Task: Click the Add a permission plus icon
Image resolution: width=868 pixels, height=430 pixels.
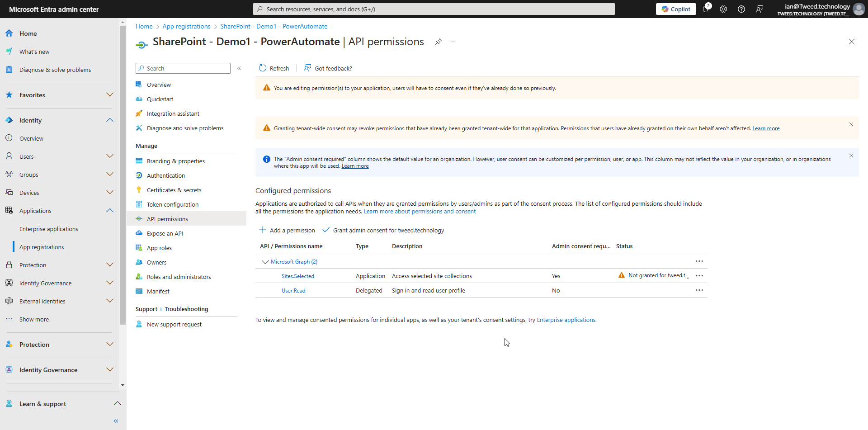Action: click(x=263, y=230)
